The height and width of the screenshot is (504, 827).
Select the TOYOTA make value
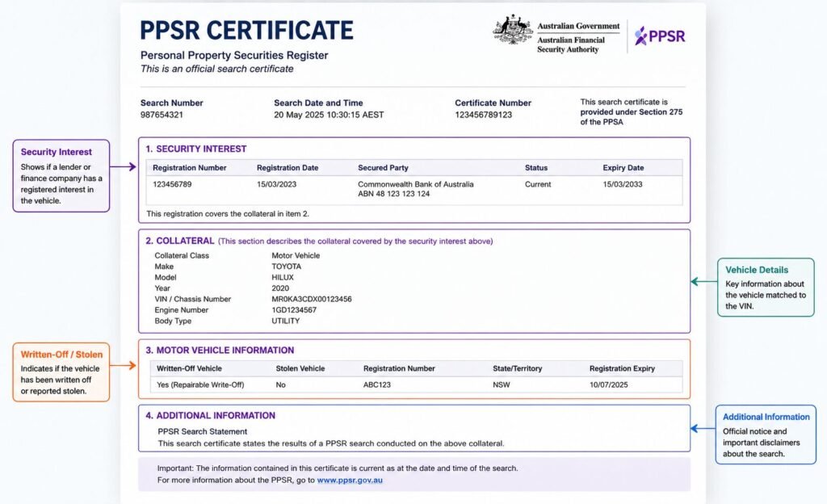(287, 267)
